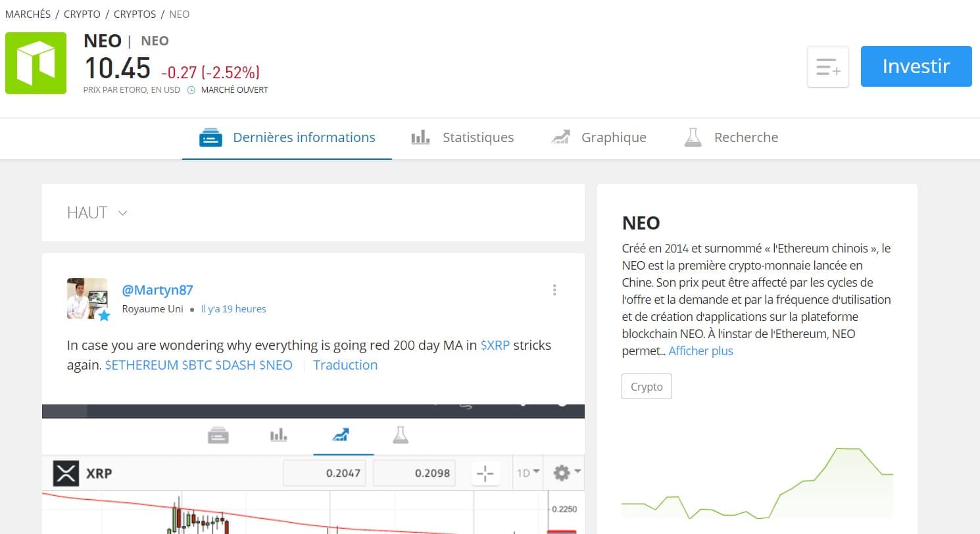Open the 1D timeframe dropdown
Screen dimensions: 980x534
click(x=528, y=472)
